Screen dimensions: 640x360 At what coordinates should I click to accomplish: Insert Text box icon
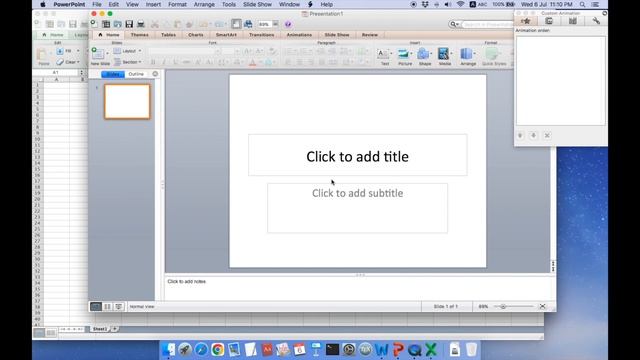tap(384, 54)
